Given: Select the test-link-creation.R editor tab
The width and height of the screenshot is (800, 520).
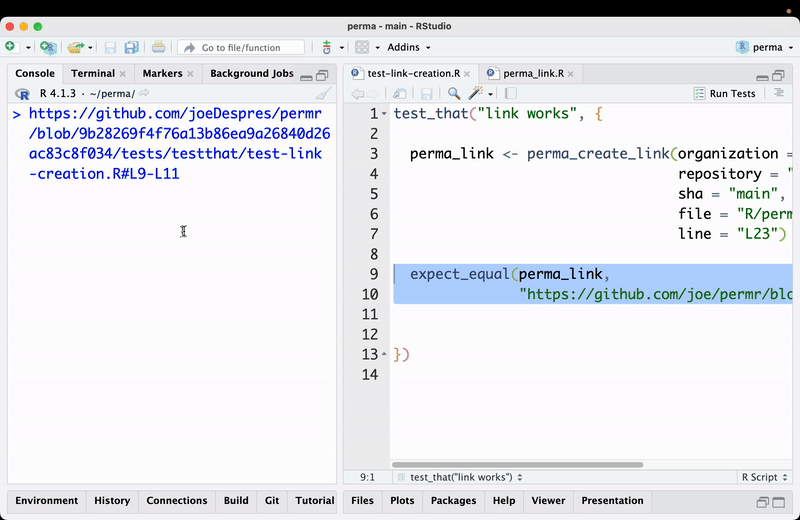Looking at the screenshot, I should (x=413, y=73).
